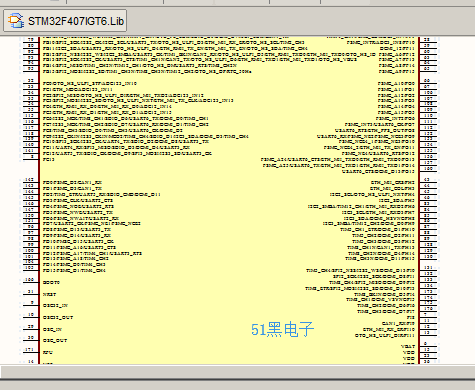Select the OSC_OUT pin label
The image size is (475, 390).
click(55, 341)
